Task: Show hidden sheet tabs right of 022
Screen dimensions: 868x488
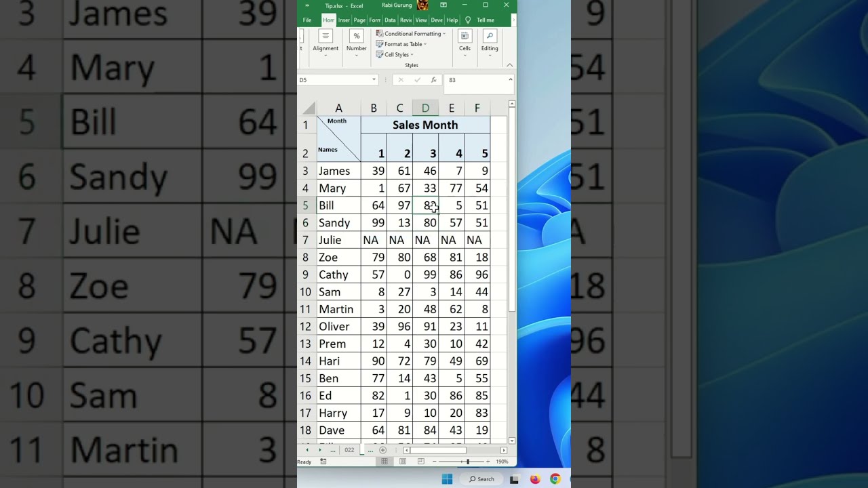Action: click(370, 450)
